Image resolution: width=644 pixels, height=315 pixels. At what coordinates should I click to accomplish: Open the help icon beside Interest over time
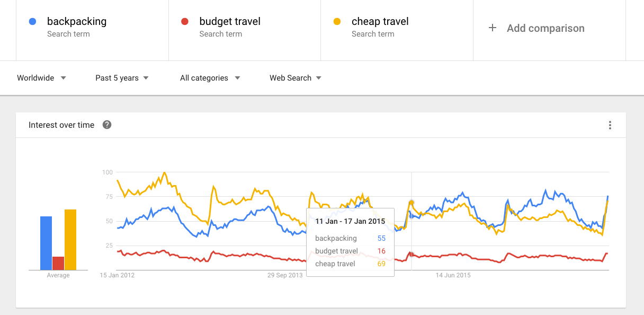click(107, 125)
